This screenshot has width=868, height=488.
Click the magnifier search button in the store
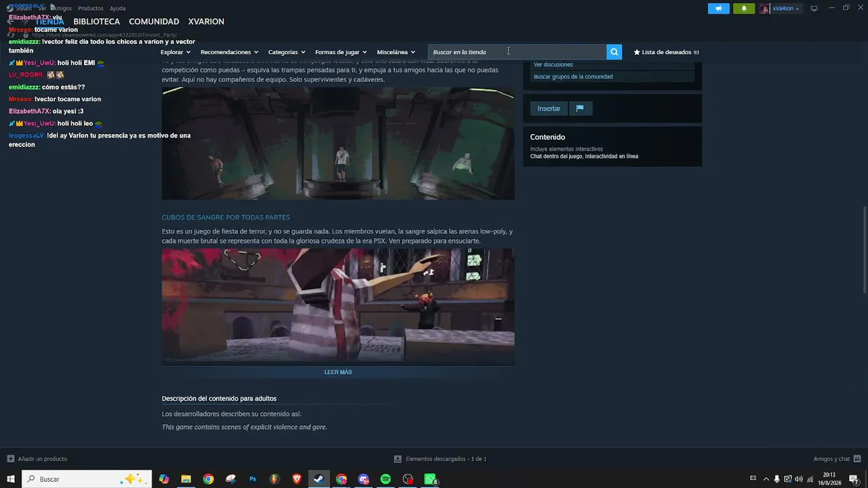pos(614,52)
